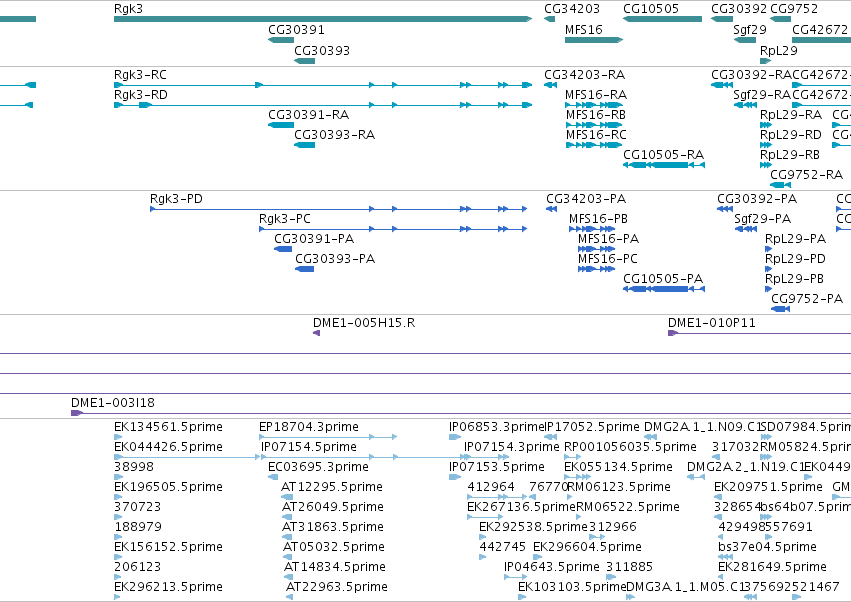Image resolution: width=851 pixels, height=602 pixels.
Task: Select the RpL29-RB transcript label
Action: coord(790,155)
